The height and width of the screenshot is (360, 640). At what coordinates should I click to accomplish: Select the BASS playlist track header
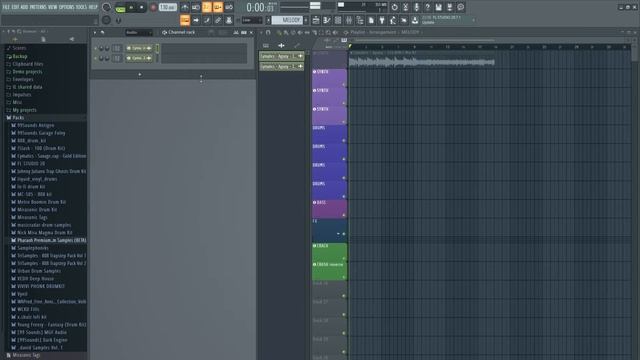(x=329, y=209)
